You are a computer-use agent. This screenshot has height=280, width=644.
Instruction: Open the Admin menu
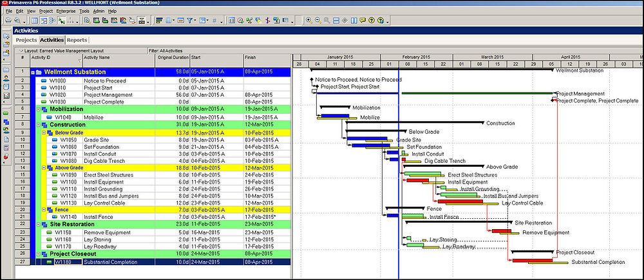[x=98, y=11]
